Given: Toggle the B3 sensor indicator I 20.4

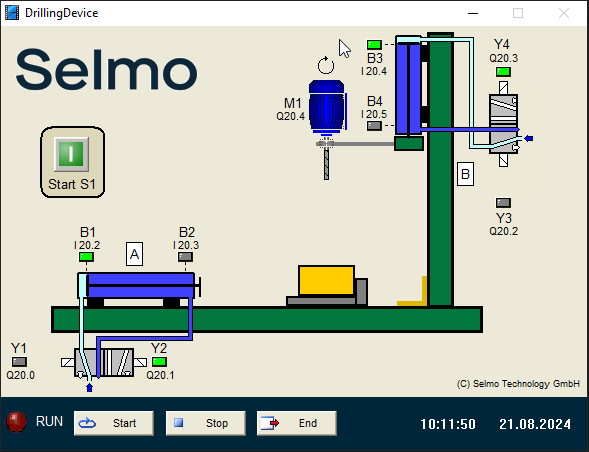Looking at the screenshot, I should click(x=374, y=45).
